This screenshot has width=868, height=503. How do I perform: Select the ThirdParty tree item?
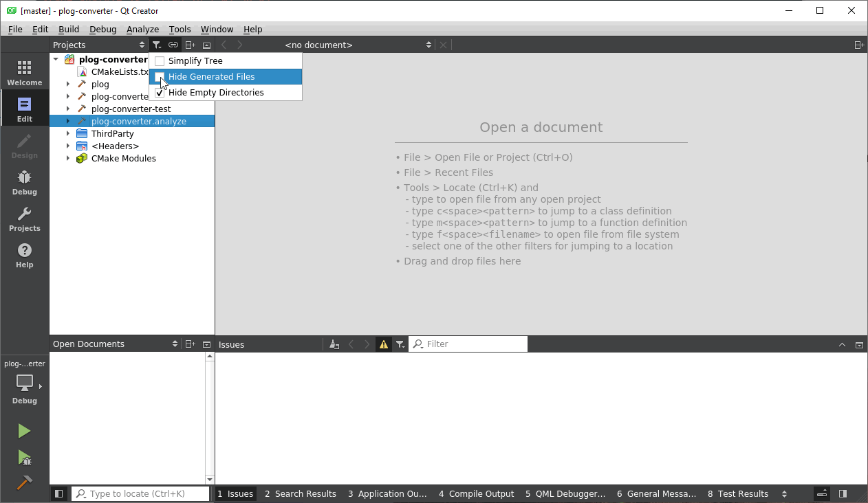(112, 134)
